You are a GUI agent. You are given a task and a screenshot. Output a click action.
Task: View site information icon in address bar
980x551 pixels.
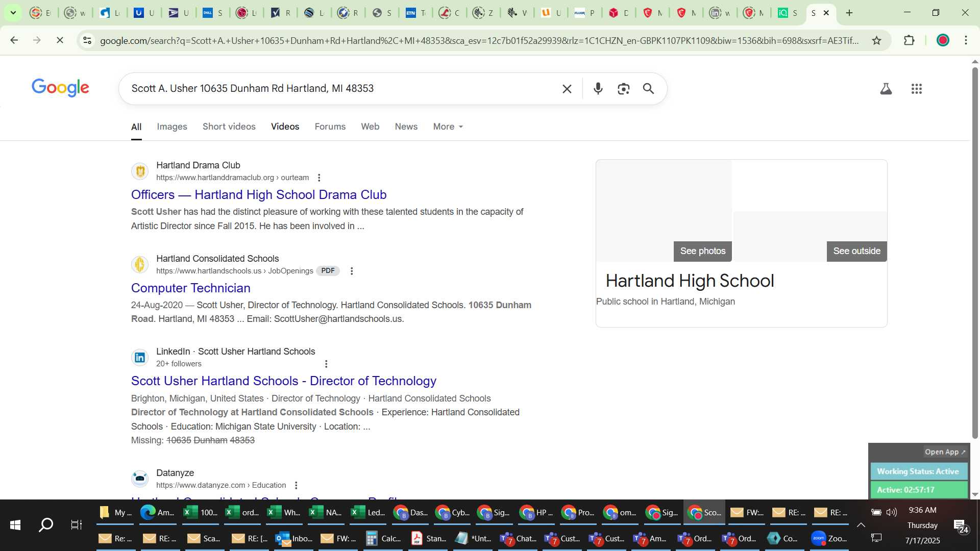87,40
